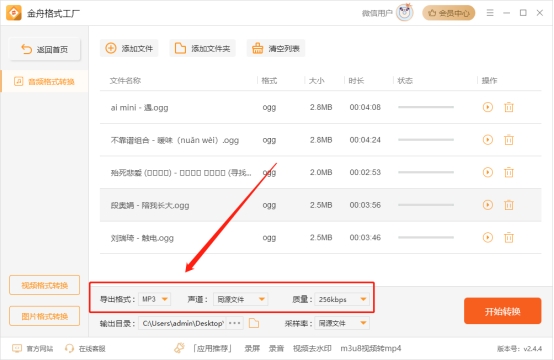
Task: Click the user avatar icon
Action: coord(405,13)
